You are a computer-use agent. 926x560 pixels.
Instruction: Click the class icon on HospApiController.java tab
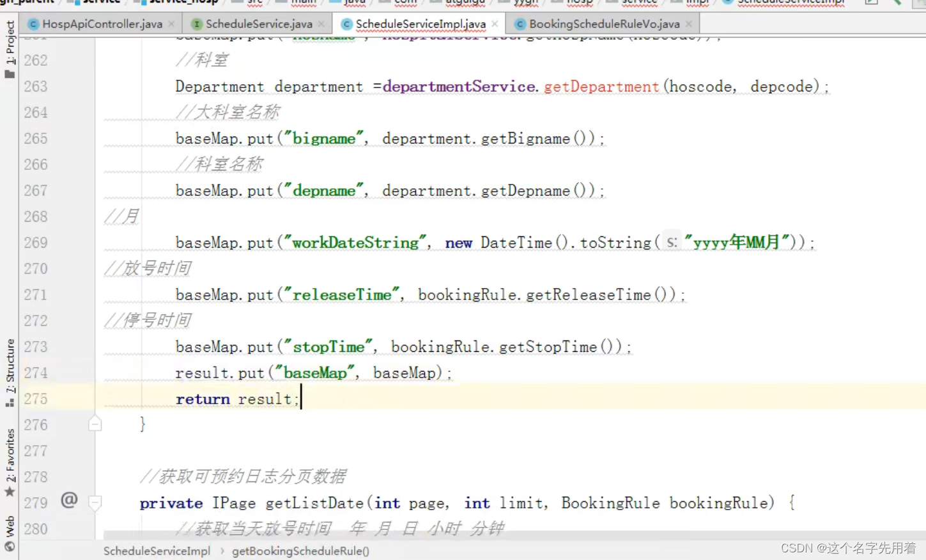pyautogui.click(x=33, y=24)
